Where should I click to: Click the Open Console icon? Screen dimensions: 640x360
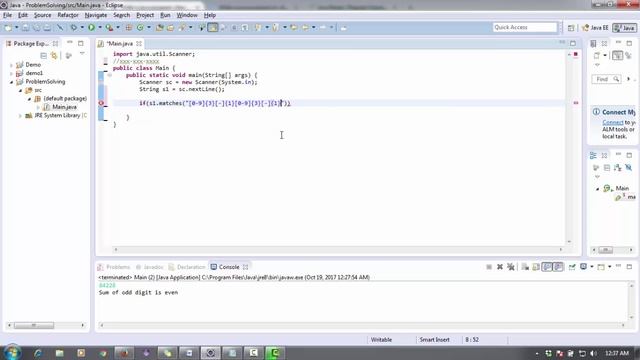[x=601, y=267]
